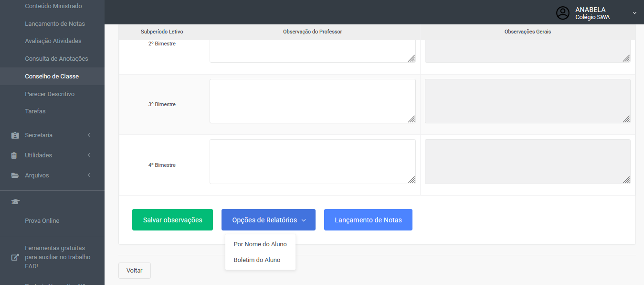Image resolution: width=644 pixels, height=285 pixels.
Task: Click 3º Bimestre Observações Gerais textarea
Action: 528,101
